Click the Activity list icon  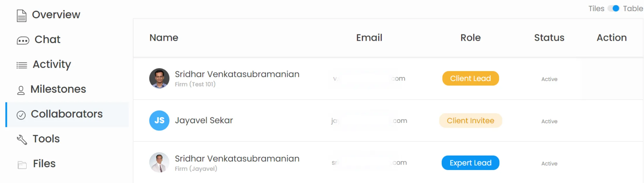[x=22, y=65]
